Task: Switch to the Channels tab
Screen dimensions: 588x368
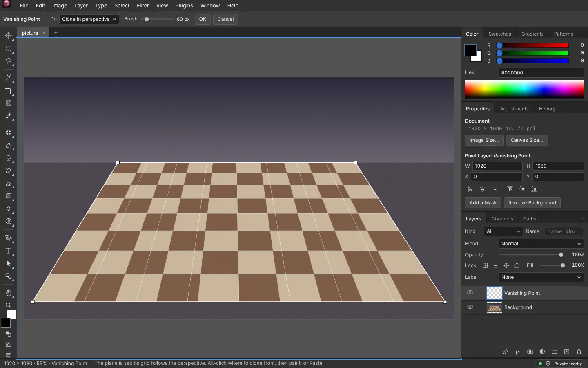Action: click(x=502, y=219)
